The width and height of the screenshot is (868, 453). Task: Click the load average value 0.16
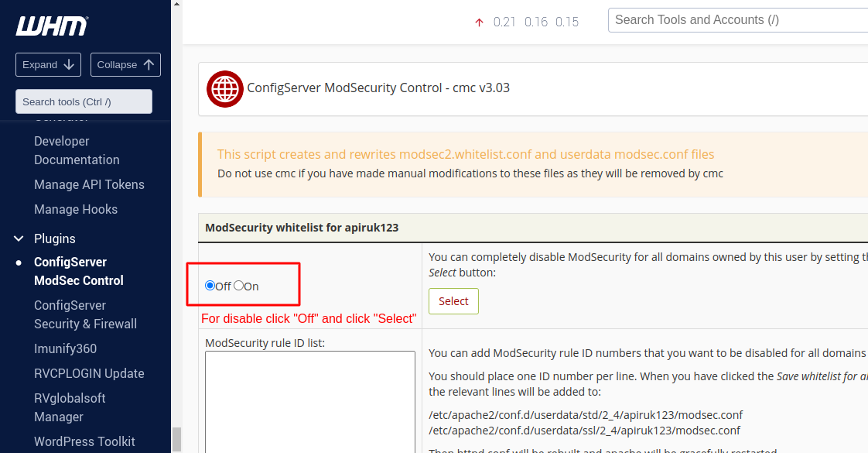(x=536, y=22)
